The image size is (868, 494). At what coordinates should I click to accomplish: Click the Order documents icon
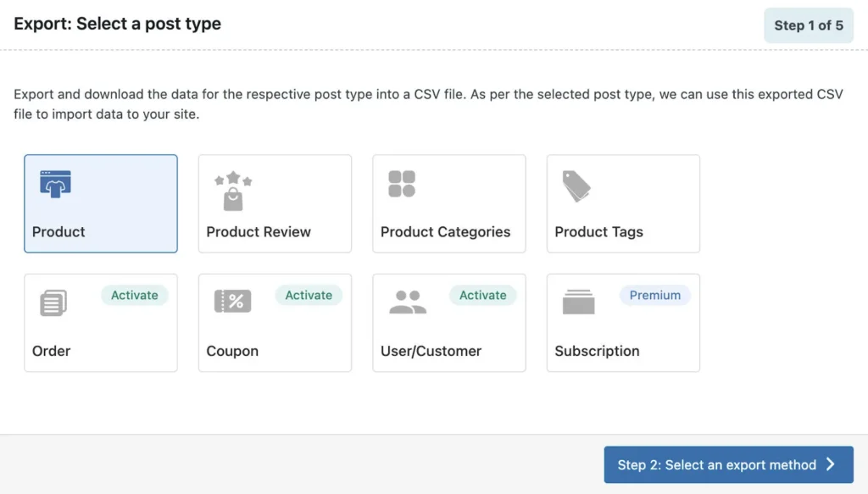click(x=53, y=303)
